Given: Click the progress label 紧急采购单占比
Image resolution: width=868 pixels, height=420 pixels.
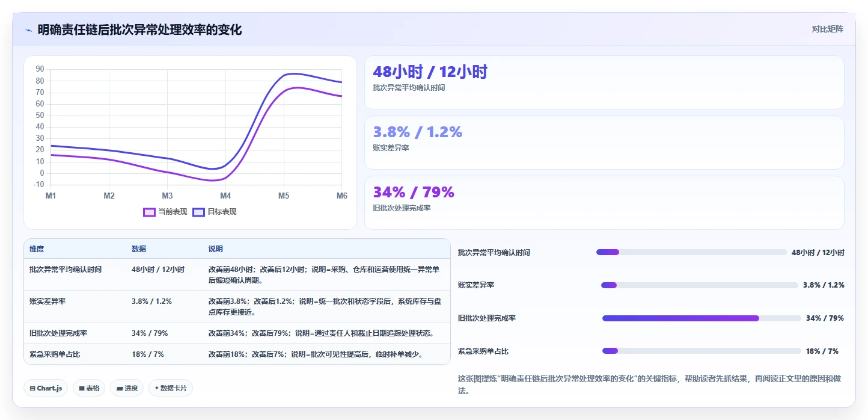Looking at the screenshot, I should pos(483,351).
